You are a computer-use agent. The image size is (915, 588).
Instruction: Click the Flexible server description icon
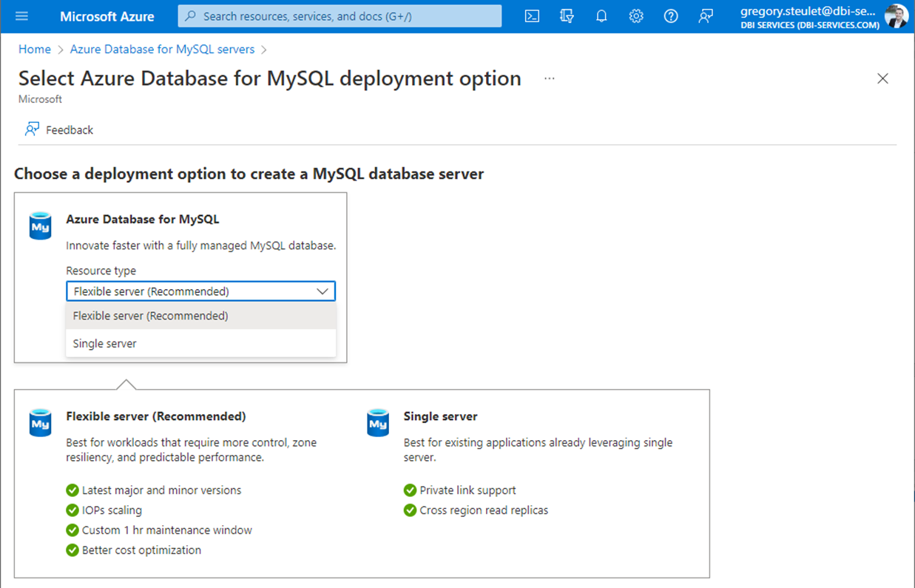point(41,423)
